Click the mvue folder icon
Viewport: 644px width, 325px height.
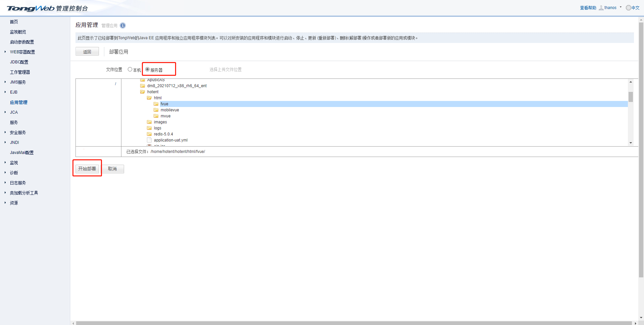(156, 116)
